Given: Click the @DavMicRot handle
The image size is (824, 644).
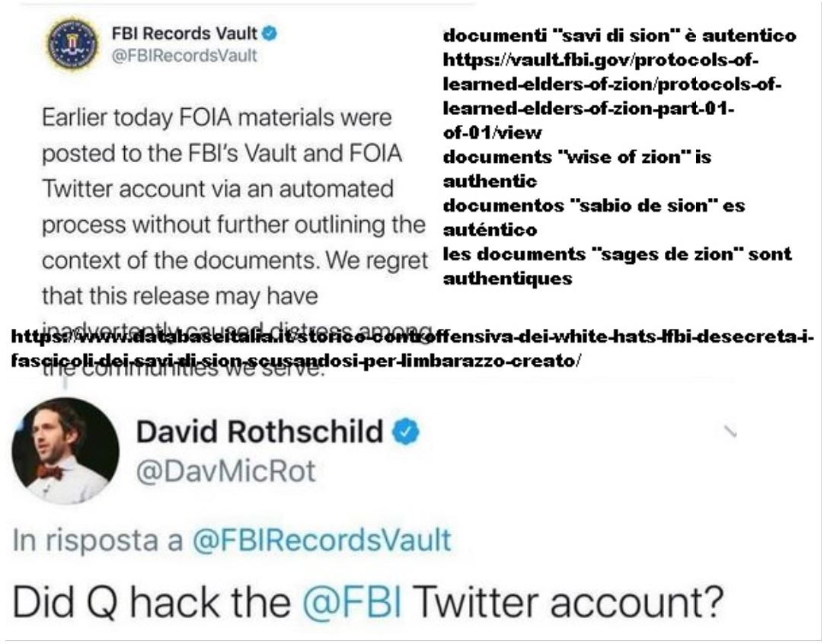Looking at the screenshot, I should 226,470.
